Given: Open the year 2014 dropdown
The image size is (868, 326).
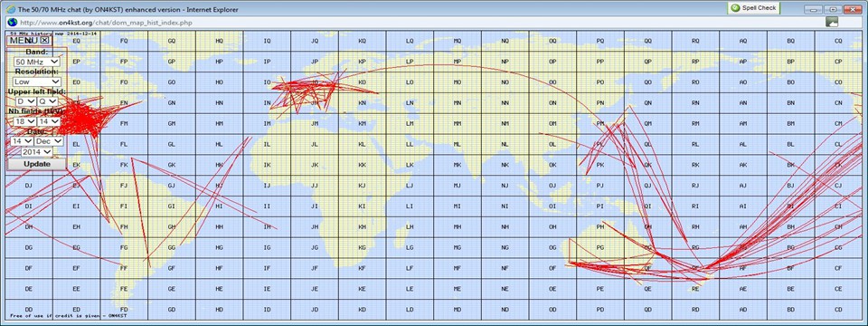Looking at the screenshot, I should pyautogui.click(x=37, y=151).
